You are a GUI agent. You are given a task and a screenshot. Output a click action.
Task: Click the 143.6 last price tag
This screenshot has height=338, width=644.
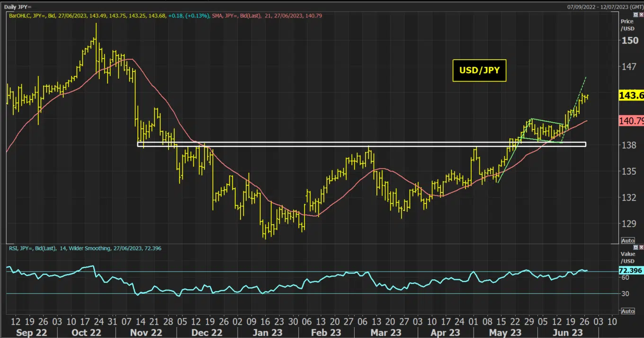(x=631, y=96)
